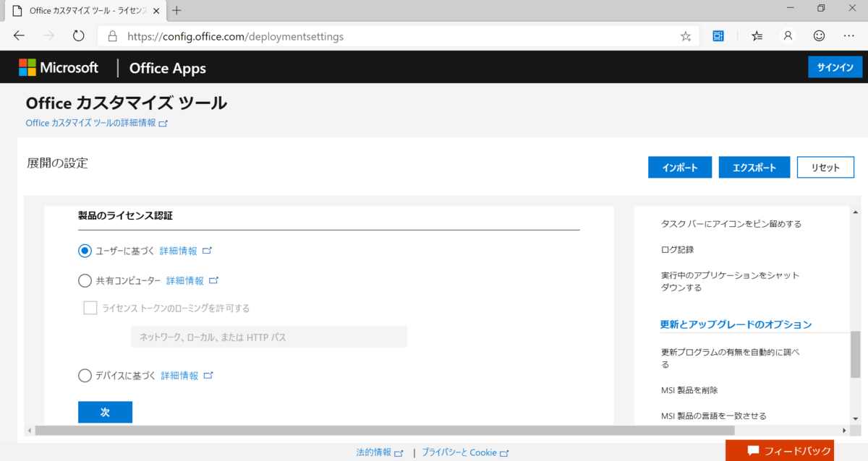Add page to favorites with star icon
The image size is (868, 461).
pyautogui.click(x=686, y=36)
